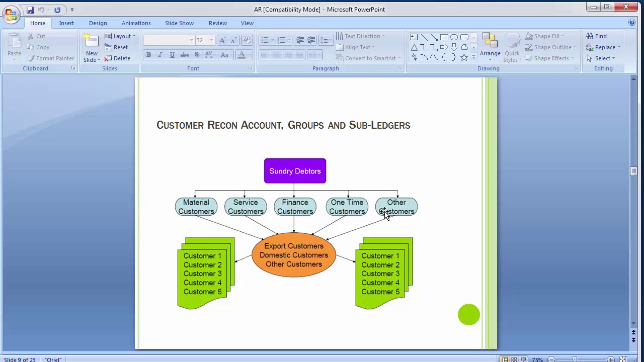The height and width of the screenshot is (362, 644).
Task: Delete the current slide
Action: click(117, 58)
